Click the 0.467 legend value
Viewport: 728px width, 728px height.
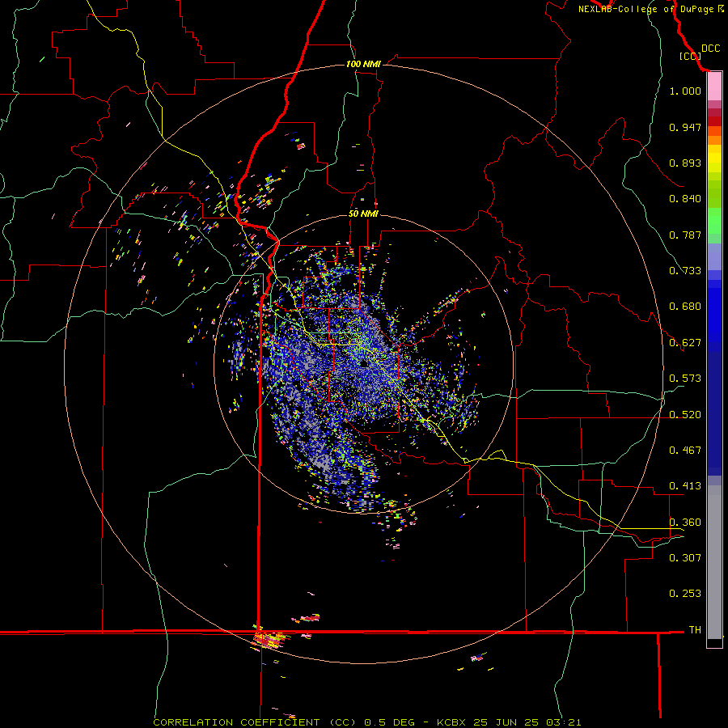685,451
